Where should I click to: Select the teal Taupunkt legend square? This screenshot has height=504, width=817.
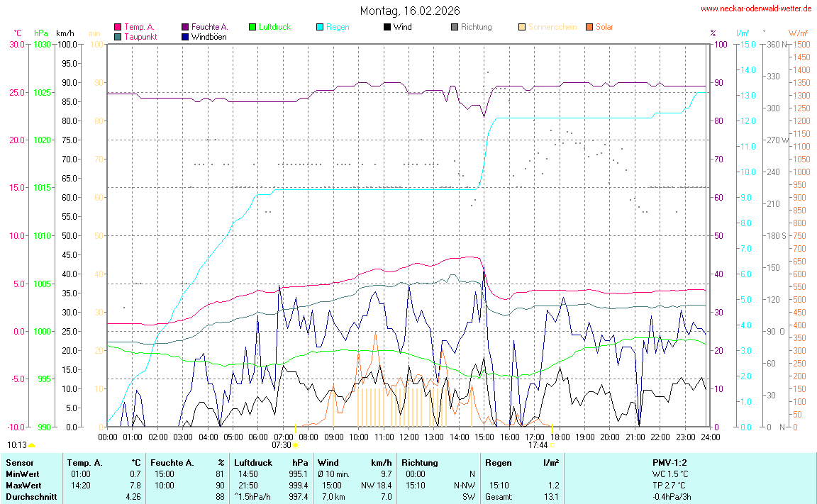point(118,36)
